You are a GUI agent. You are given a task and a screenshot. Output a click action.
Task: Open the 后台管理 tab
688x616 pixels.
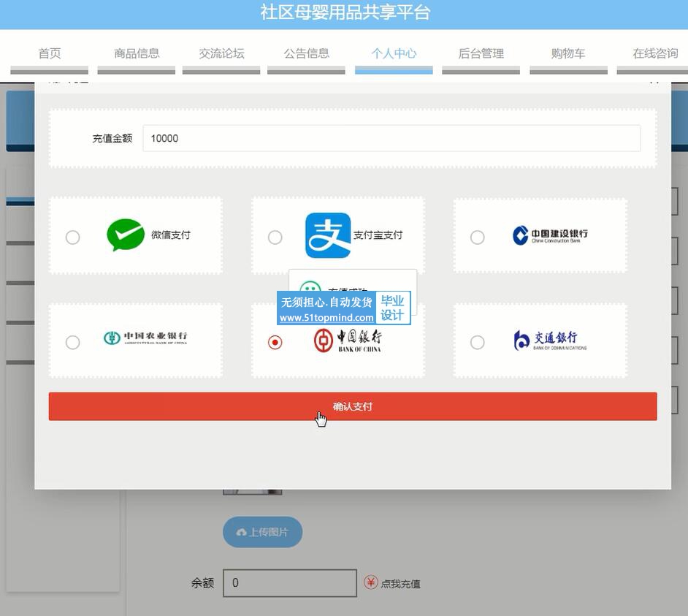(481, 53)
